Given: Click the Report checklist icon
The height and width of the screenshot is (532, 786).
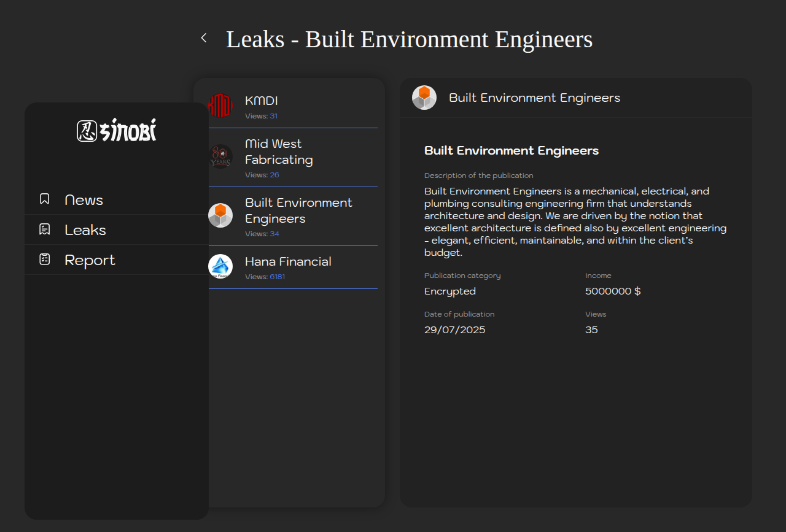Looking at the screenshot, I should pos(44,259).
